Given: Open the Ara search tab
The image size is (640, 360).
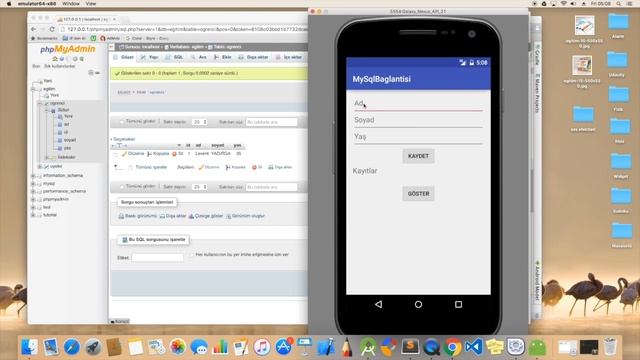Looking at the screenshot, I should click(x=199, y=58).
